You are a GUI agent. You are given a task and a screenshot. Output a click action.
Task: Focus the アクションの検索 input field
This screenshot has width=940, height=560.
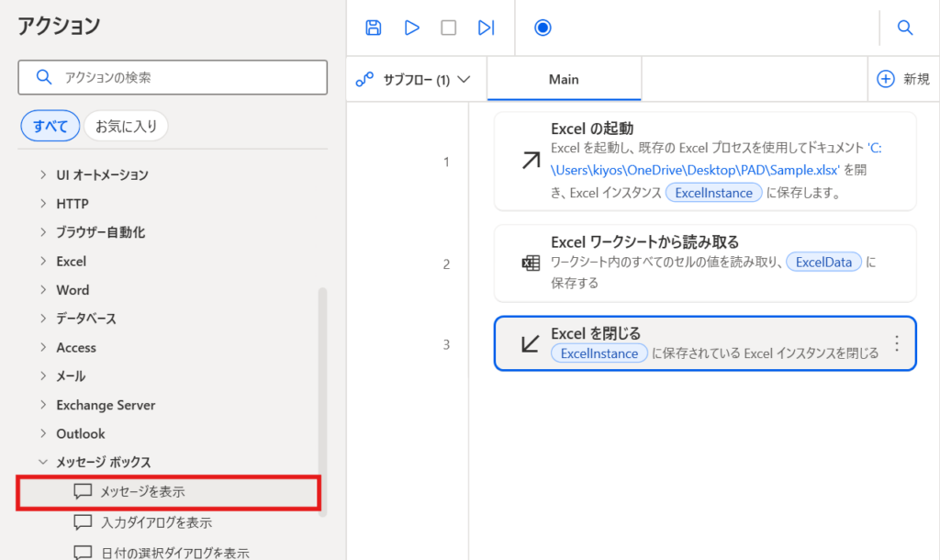173,77
